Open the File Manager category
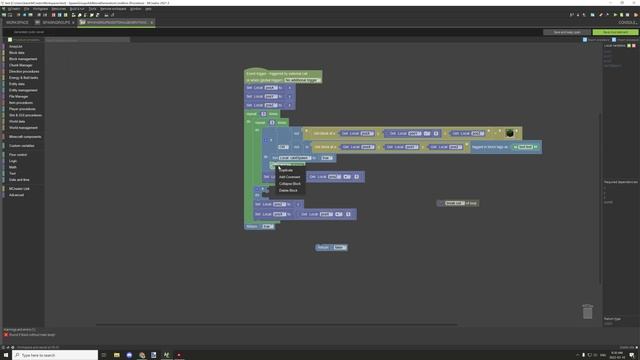The width and height of the screenshot is (640, 360). pos(18,97)
